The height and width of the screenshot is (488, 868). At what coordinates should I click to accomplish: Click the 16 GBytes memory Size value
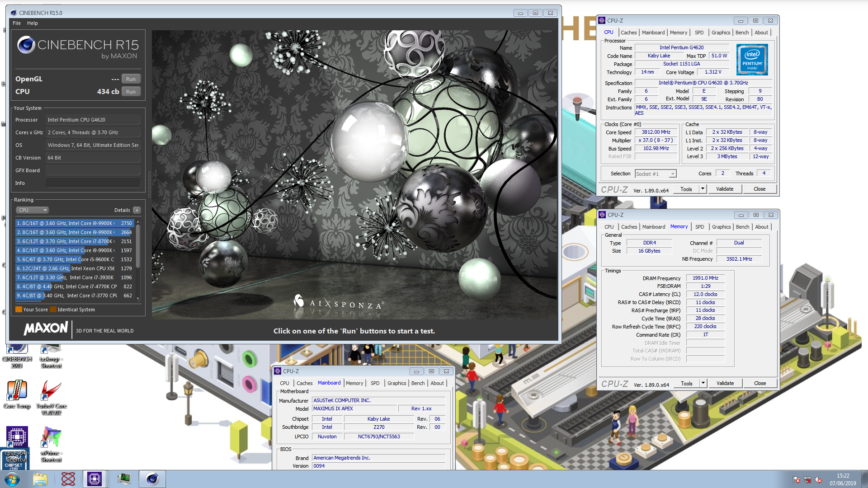[649, 251]
